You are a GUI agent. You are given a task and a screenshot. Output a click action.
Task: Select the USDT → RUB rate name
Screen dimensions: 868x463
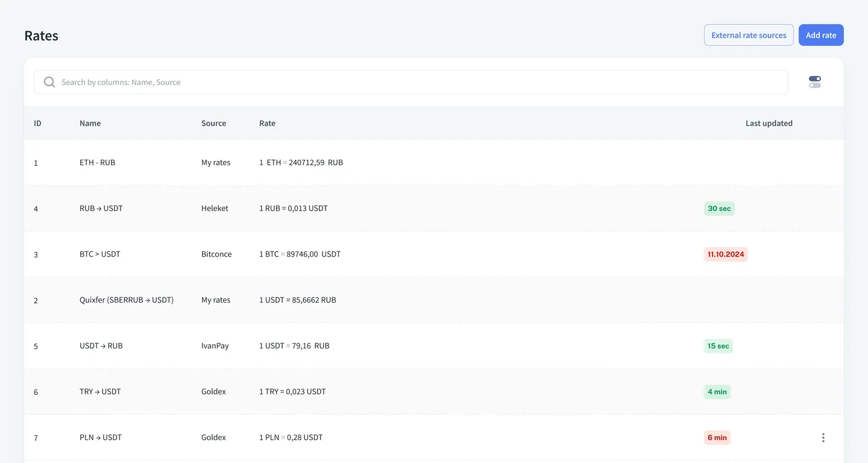(101, 346)
